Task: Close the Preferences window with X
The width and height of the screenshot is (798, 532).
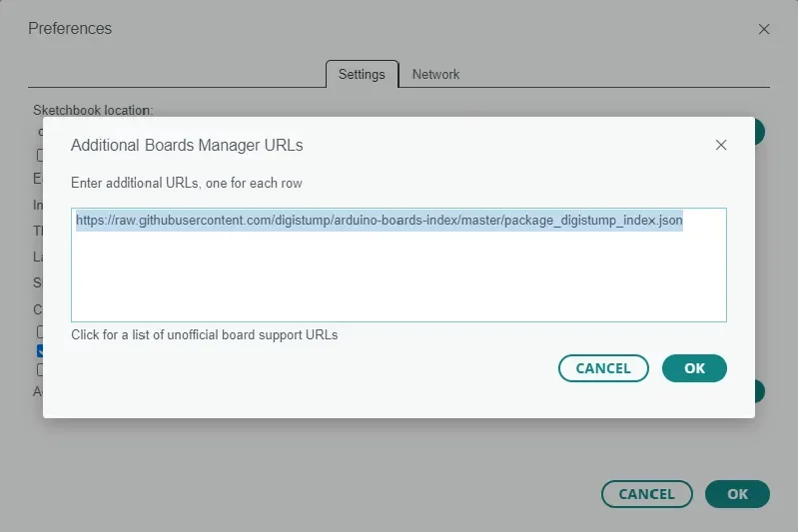Action: 763,30
